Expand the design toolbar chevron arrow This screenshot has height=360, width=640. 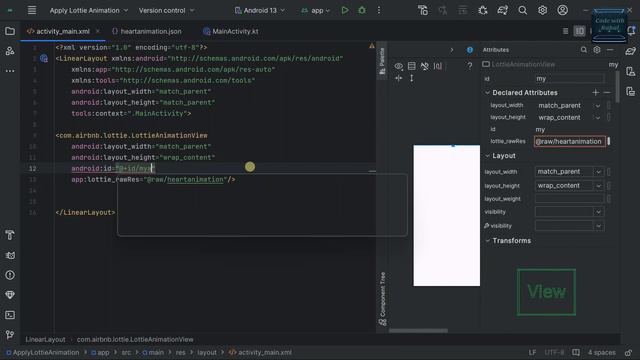(x=451, y=50)
